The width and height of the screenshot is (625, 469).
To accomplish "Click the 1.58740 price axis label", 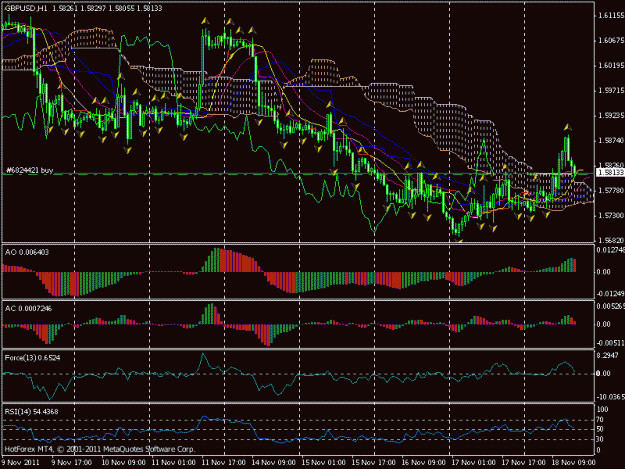I will click(611, 141).
